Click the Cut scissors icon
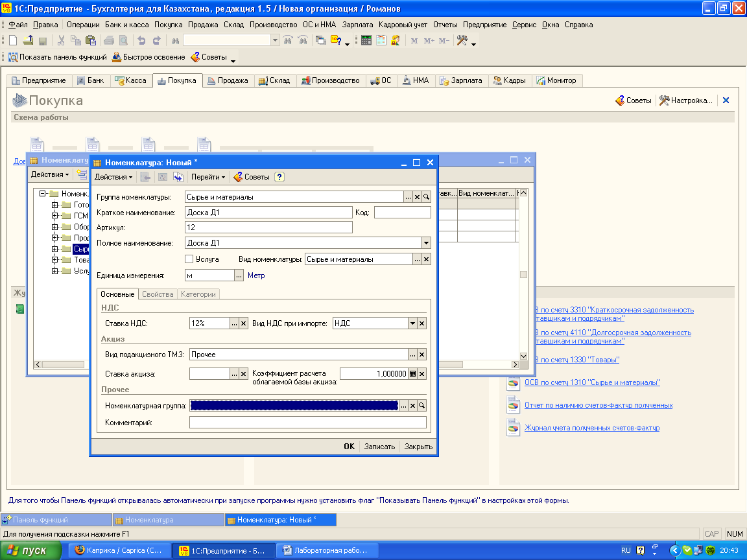This screenshot has width=747, height=560. tap(61, 41)
